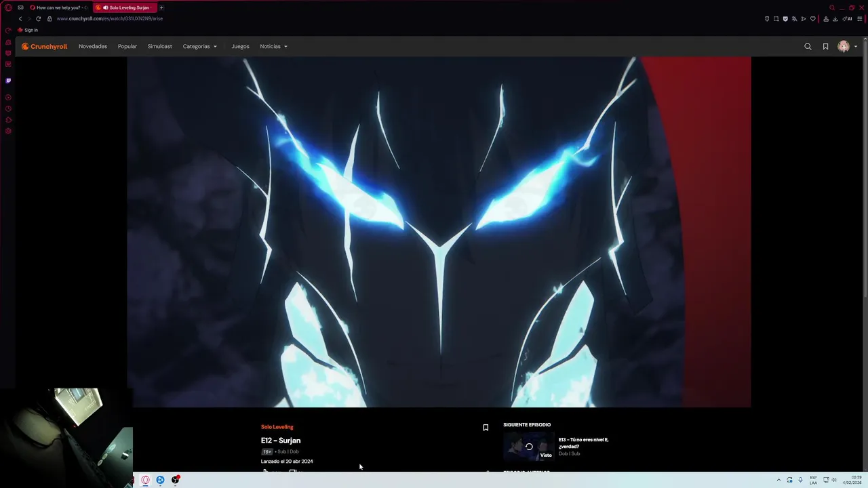The height and width of the screenshot is (488, 868).
Task: Switch to the 'How can we help you?' tab
Action: pos(58,7)
